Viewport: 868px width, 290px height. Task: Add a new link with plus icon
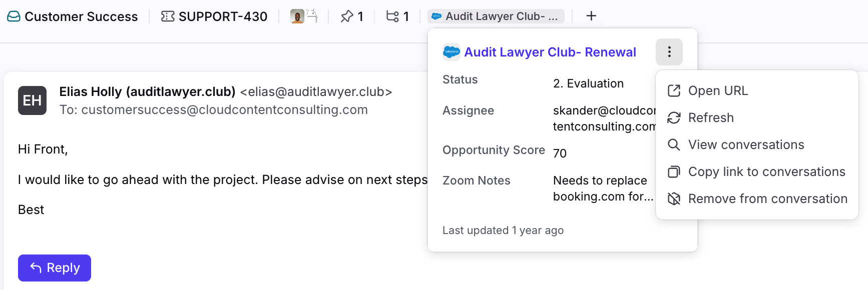coord(591,16)
